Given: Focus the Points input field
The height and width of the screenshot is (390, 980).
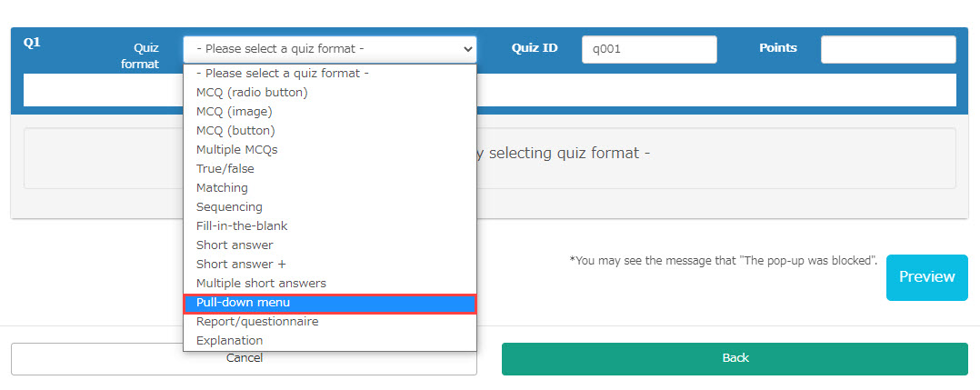Looking at the screenshot, I should point(887,49).
